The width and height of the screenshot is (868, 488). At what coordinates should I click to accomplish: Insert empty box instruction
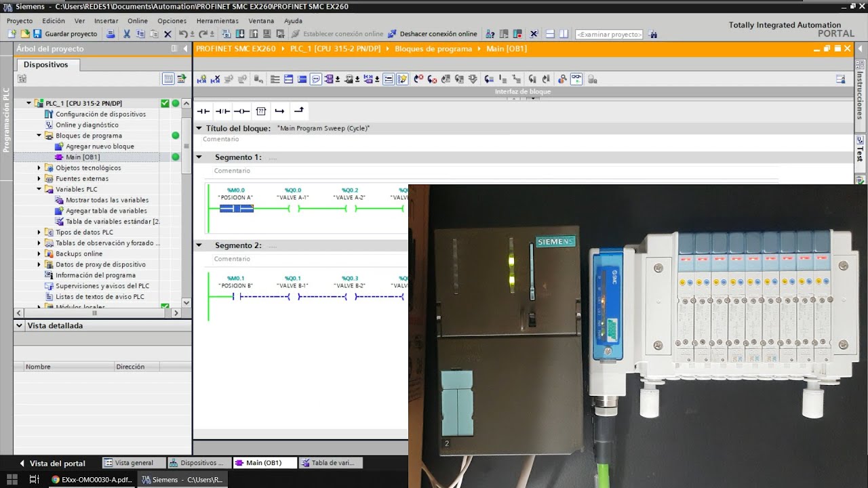click(260, 110)
